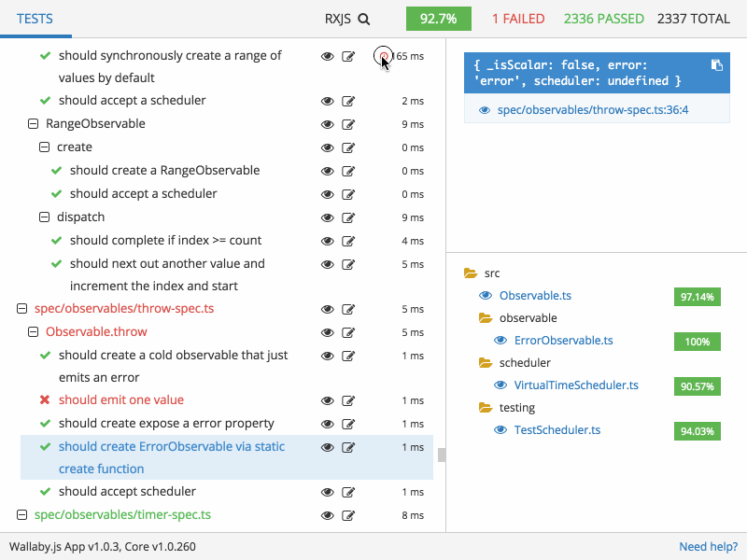This screenshot has height=560, width=747.
Task: Click the edit icon for 'should accept scheduler' test
Action: pyautogui.click(x=348, y=492)
